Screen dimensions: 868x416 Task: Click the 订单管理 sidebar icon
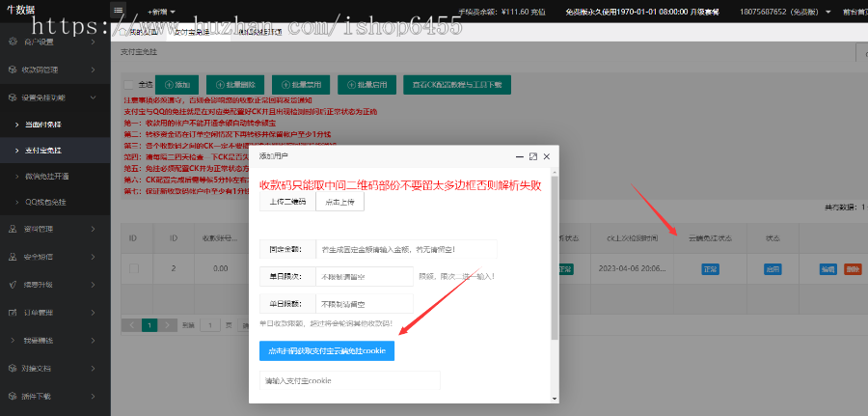(x=13, y=312)
